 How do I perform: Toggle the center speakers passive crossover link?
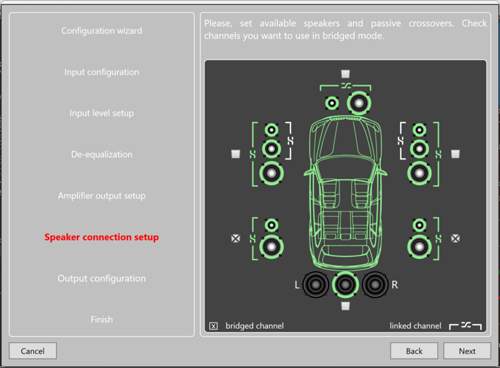[x=345, y=86]
